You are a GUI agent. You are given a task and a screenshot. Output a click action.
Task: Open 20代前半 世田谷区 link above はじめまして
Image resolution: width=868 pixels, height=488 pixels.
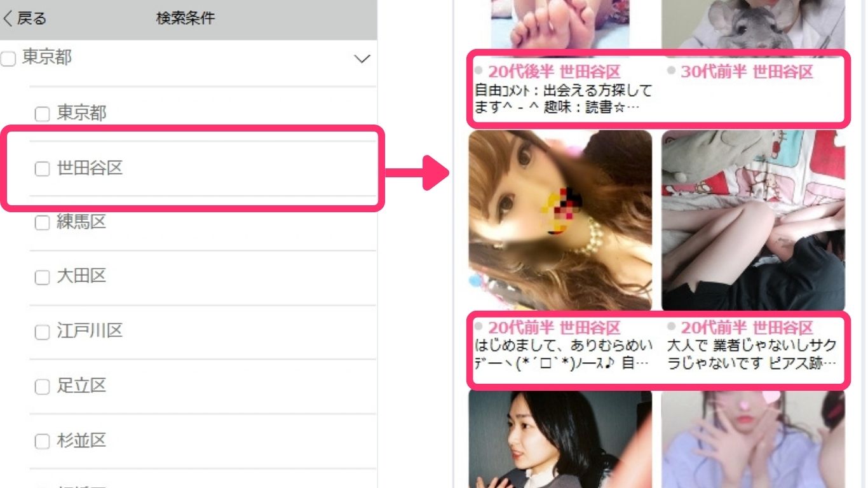click(x=554, y=329)
